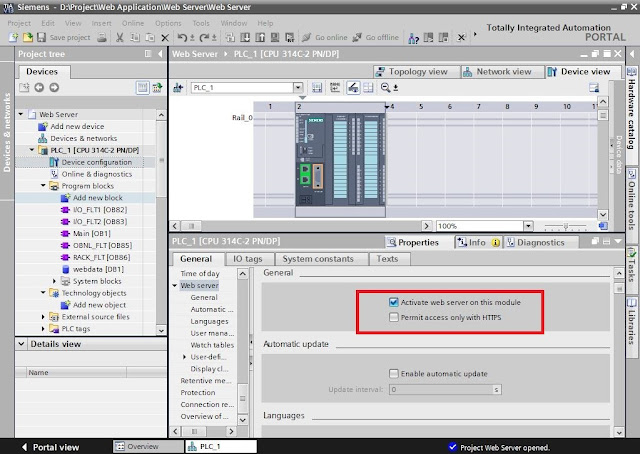This screenshot has width=640, height=454.
Task: Select Languages in properties navigation
Action: (x=209, y=321)
